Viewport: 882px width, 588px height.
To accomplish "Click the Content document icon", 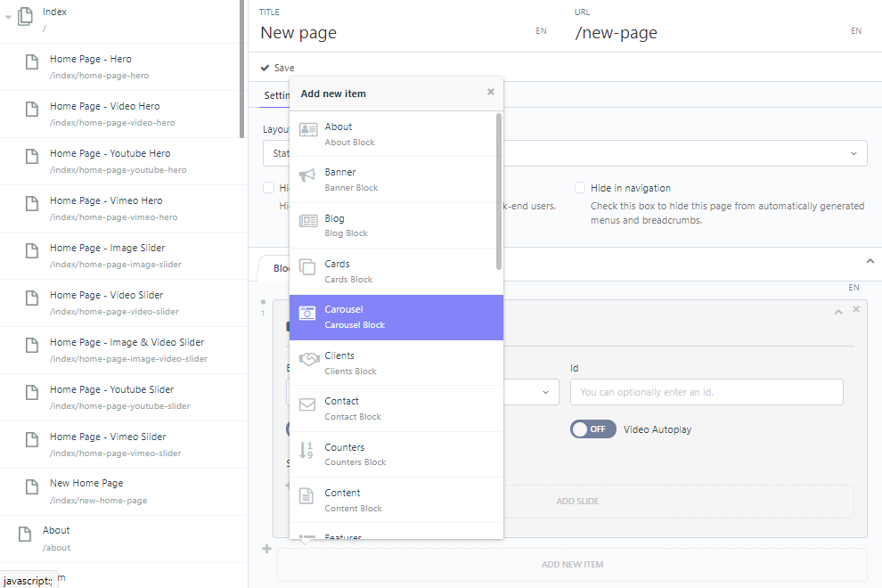I will (x=306, y=495).
